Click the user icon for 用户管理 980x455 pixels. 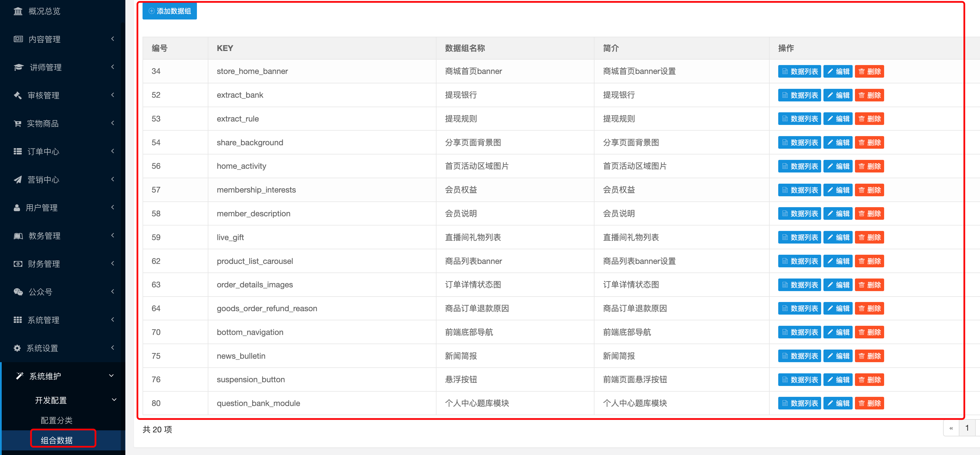(17, 208)
